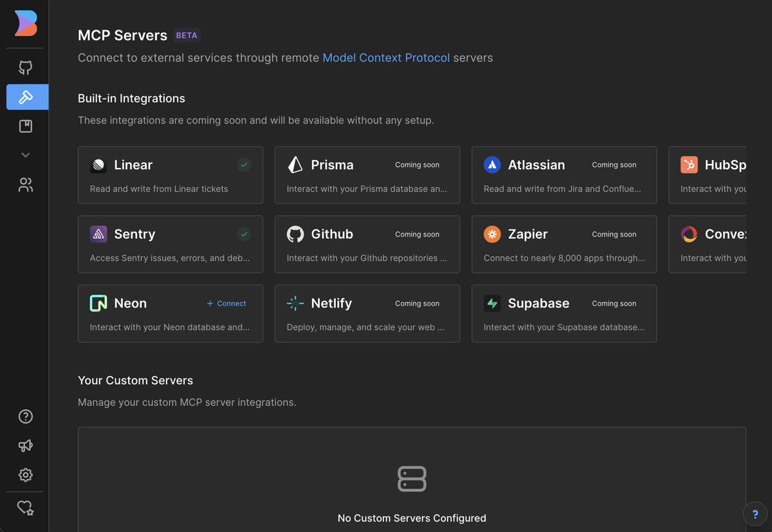Click the Built-in Integrations heading

click(x=131, y=98)
